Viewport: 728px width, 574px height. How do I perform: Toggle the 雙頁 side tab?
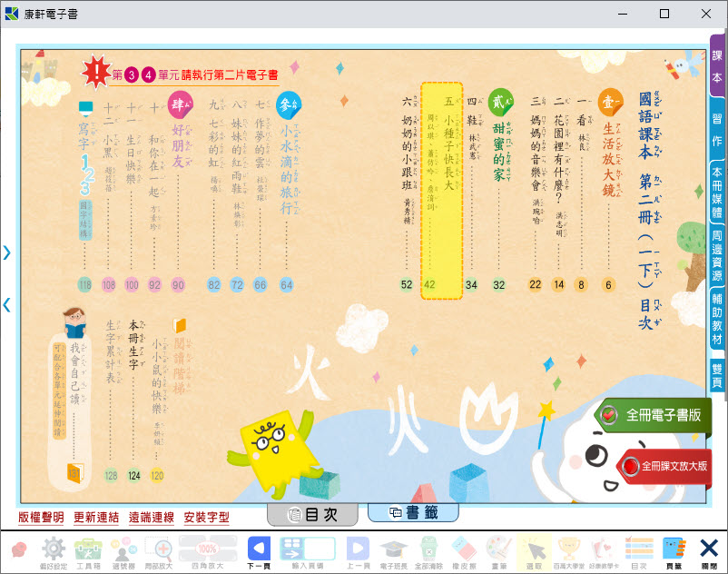717,375
